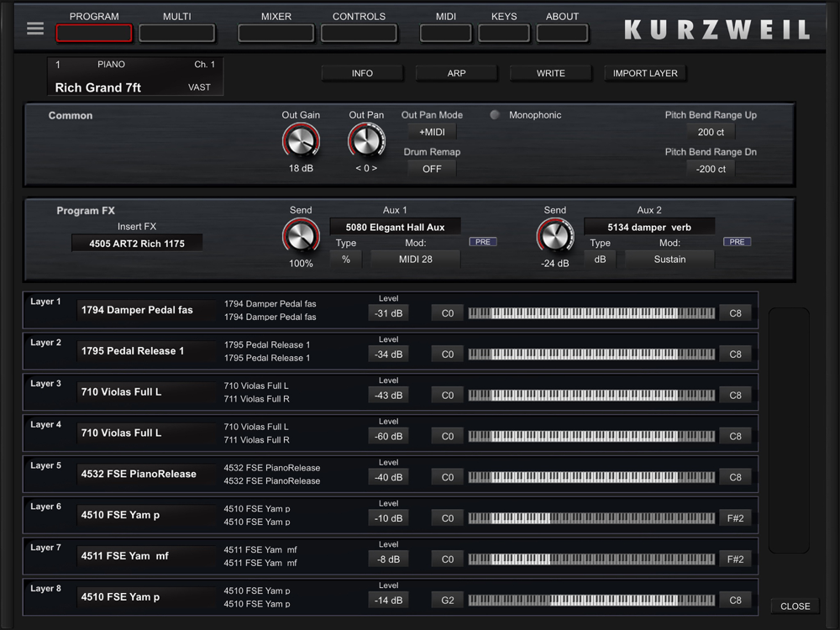Click Layer 1 low key C0

(448, 313)
